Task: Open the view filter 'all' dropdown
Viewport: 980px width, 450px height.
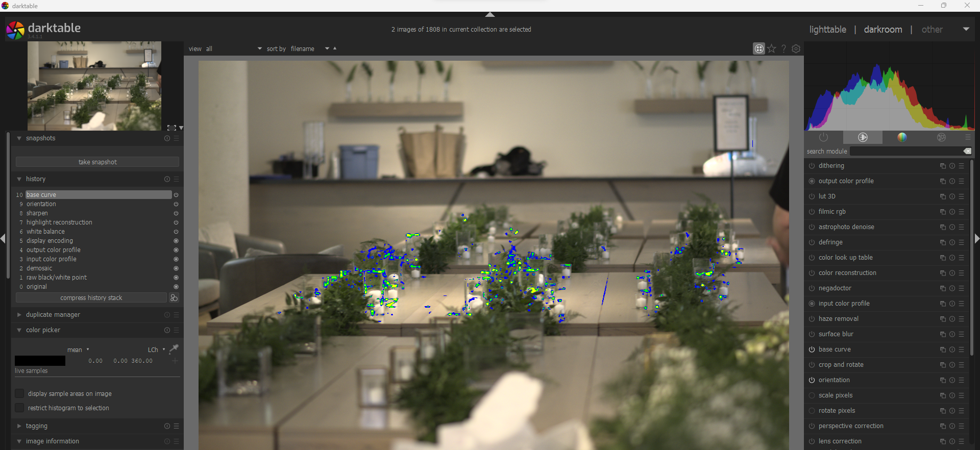Action: click(234, 48)
